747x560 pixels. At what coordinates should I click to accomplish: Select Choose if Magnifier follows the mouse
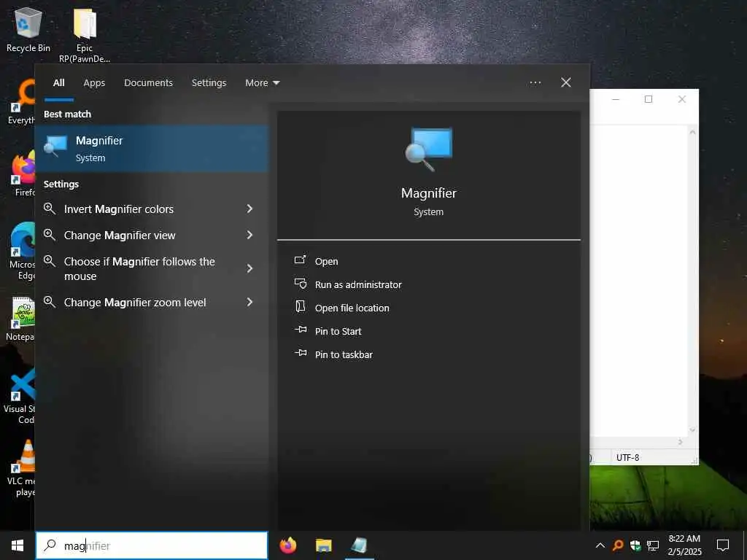152,268
